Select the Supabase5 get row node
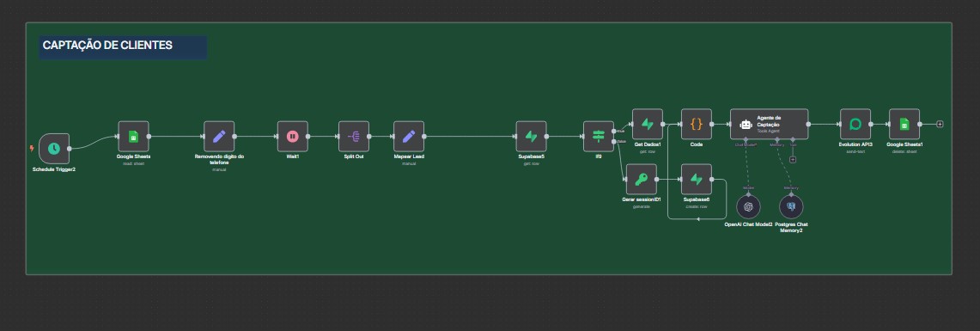Screen dimensions: 980x331 532,137
